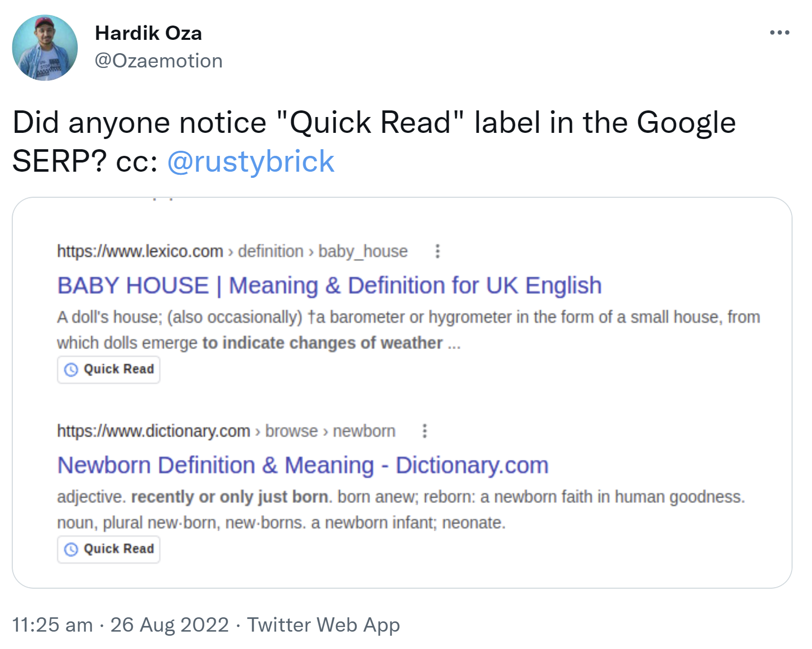Click the https://www.lexico.com URL

click(x=140, y=251)
